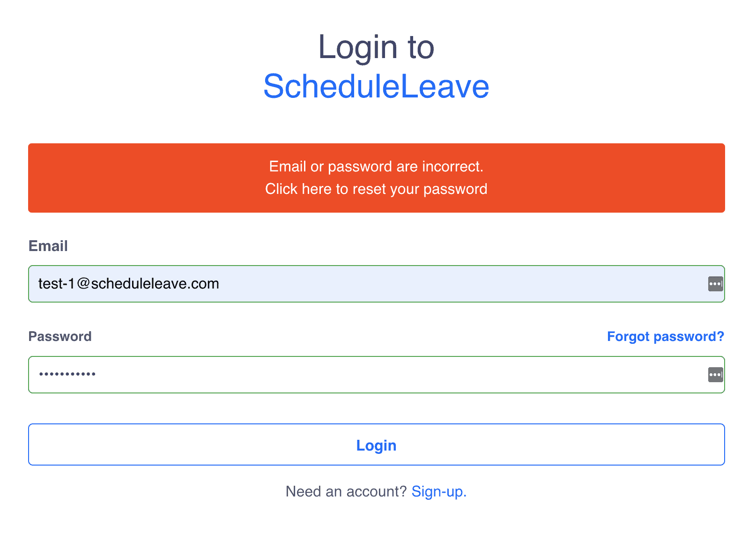
Task: Click the Password field label
Action: tap(60, 336)
